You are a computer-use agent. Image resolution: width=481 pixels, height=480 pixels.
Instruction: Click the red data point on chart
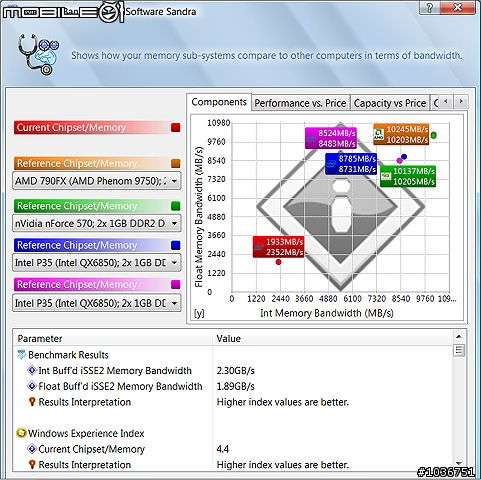pos(278,262)
